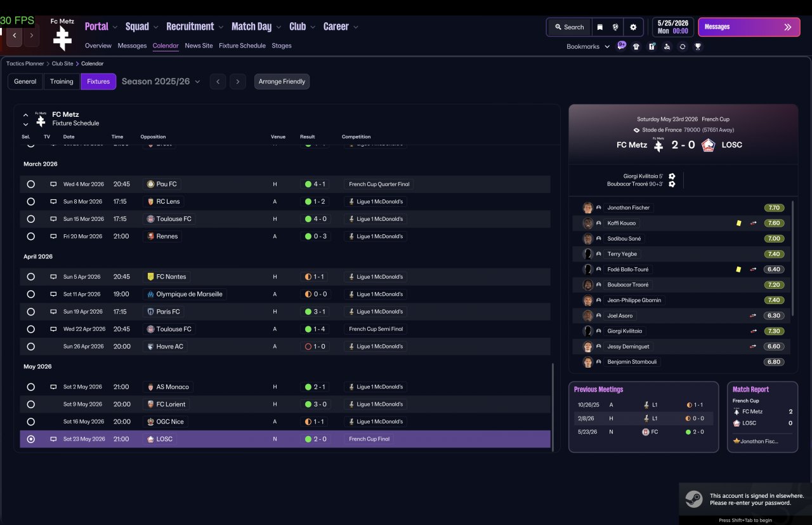
Task: Collapse the FC Metz fixture schedule with up chevron
Action: pos(25,115)
